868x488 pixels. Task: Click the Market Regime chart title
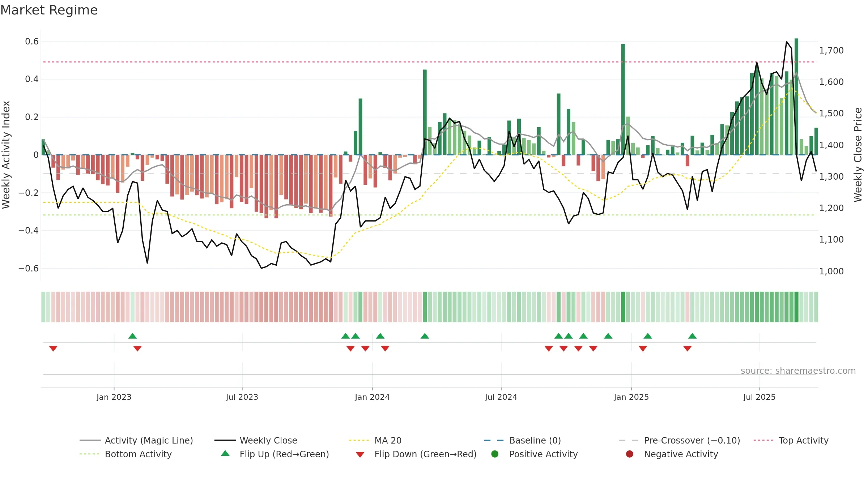pos(49,10)
